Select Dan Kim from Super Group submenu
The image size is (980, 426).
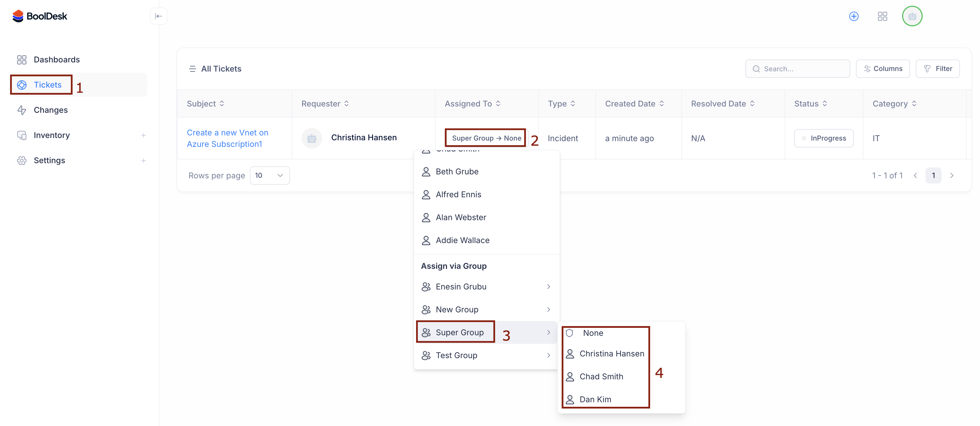click(x=595, y=399)
